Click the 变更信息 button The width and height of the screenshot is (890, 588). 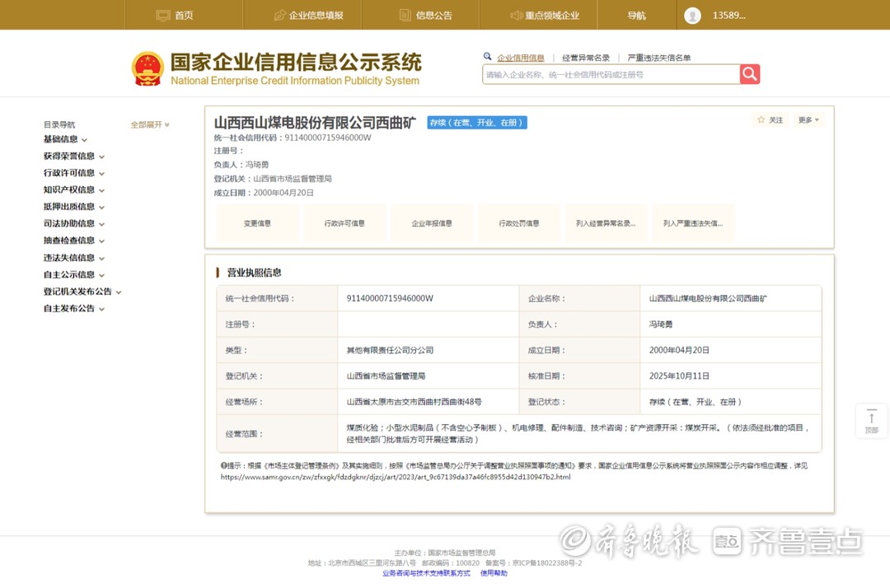pos(257,223)
